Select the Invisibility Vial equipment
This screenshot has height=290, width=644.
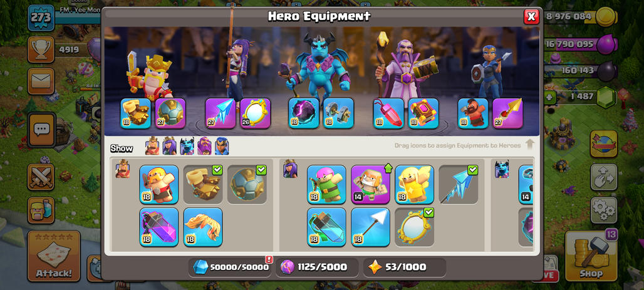tap(326, 227)
